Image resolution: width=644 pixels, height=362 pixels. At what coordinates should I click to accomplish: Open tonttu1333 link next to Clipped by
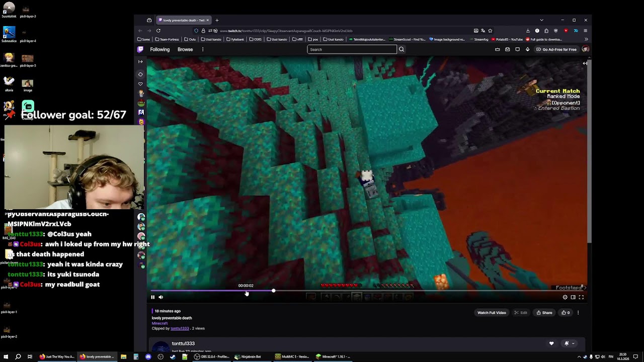tap(180, 328)
